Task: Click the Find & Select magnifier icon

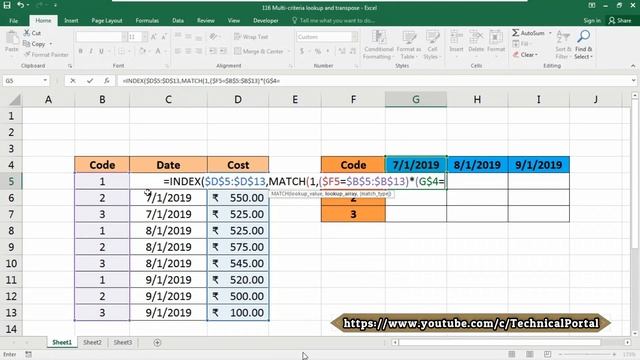Action: click(584, 37)
